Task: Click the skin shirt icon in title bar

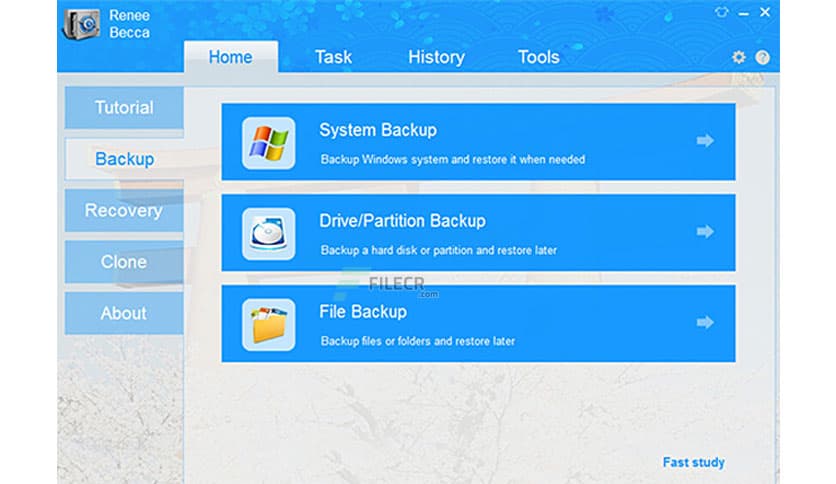Action: pos(721,12)
